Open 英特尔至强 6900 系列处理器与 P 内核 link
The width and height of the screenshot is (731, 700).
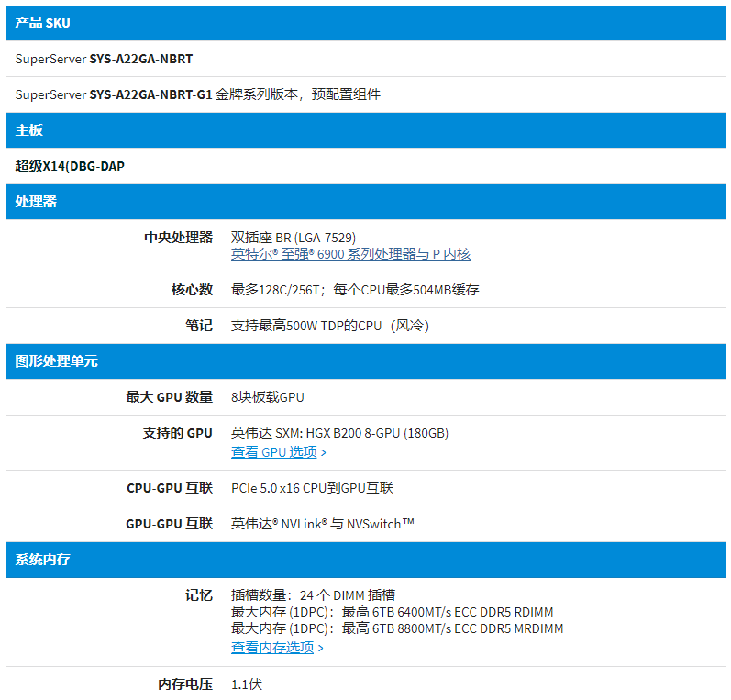click(350, 254)
